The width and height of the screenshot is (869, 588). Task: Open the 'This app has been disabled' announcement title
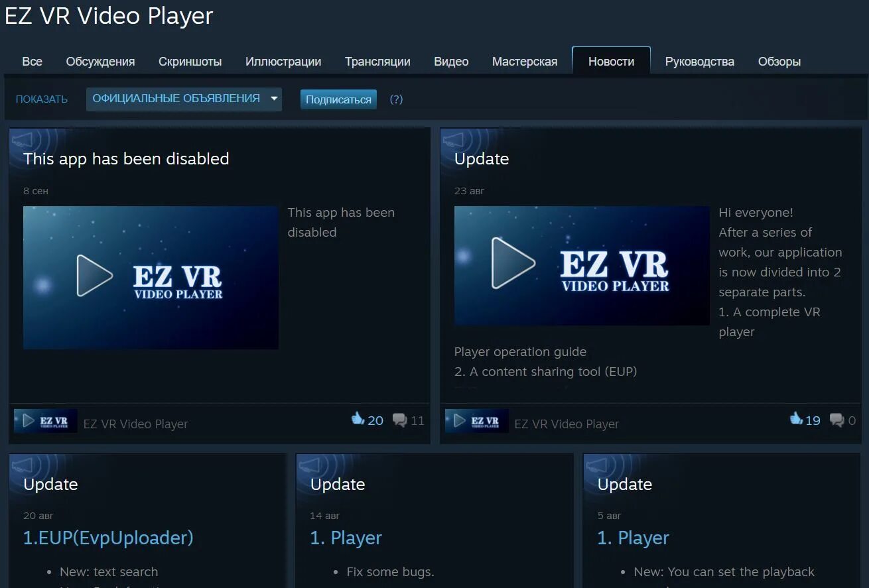(126, 158)
